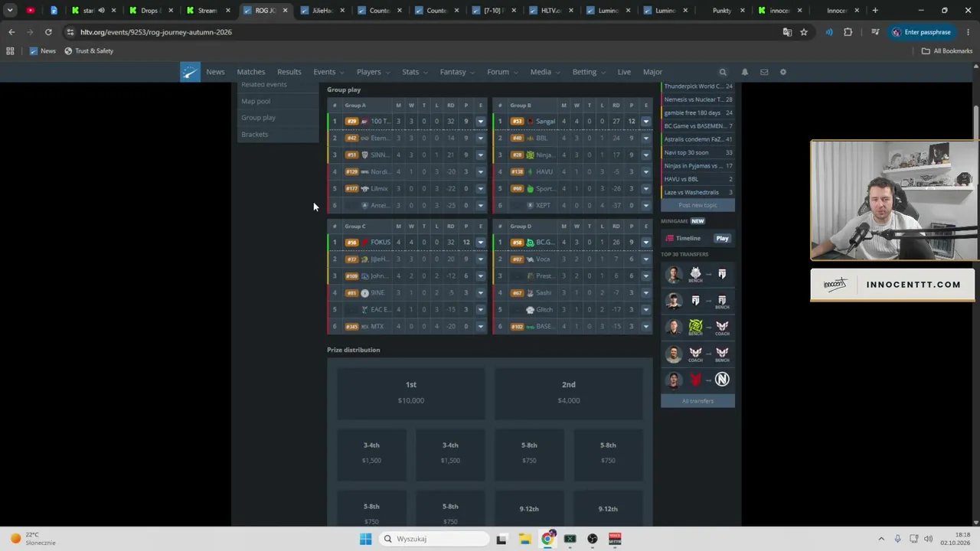This screenshot has height=551, width=980.
Task: Open the browser extensions puzzle icon
Action: point(848,32)
